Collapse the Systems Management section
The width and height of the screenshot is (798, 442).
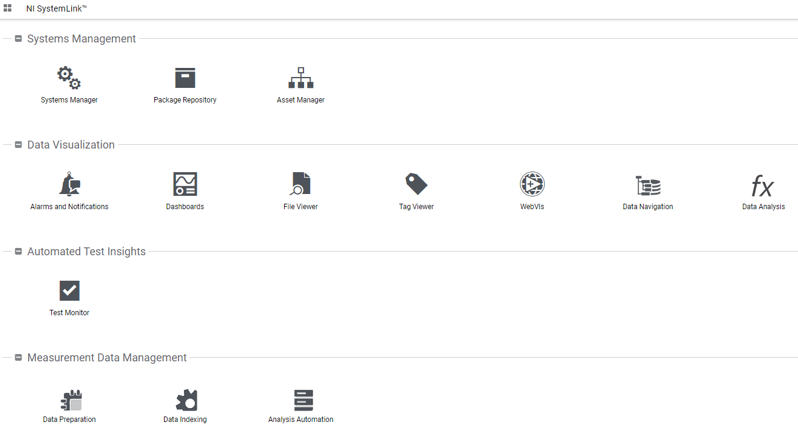18,39
